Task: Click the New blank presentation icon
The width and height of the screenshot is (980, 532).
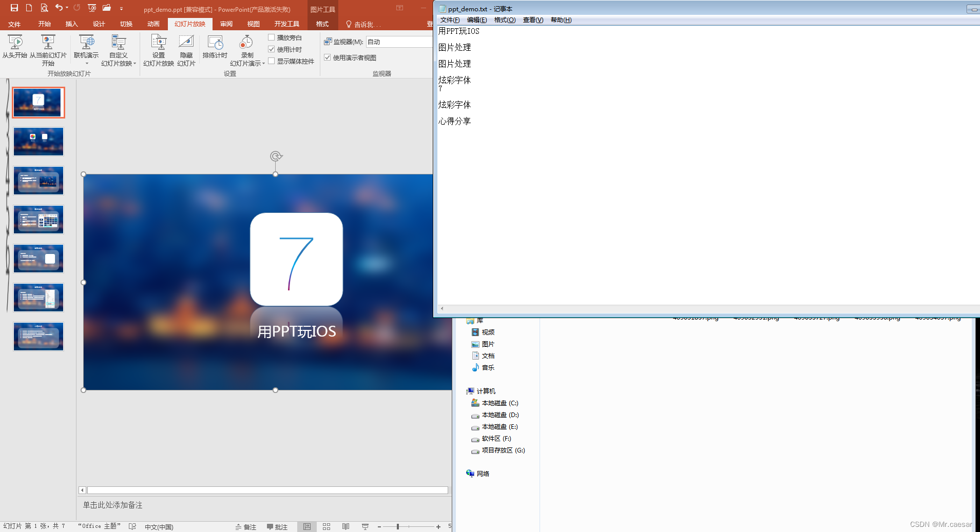Action: click(x=29, y=8)
